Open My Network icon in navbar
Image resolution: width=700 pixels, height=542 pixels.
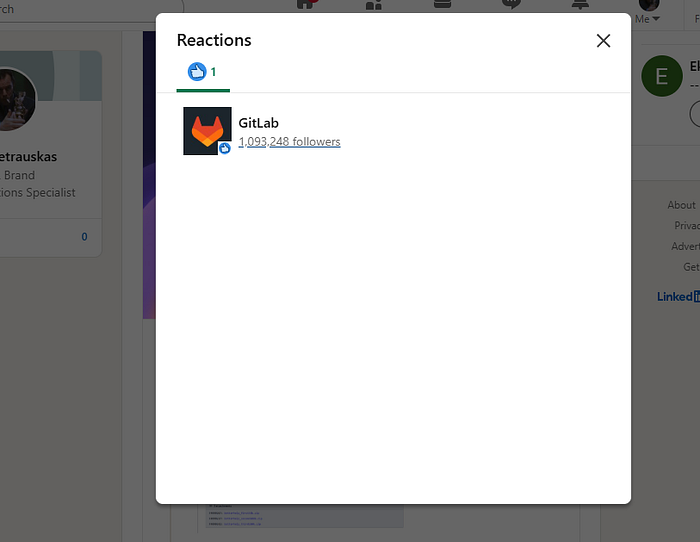[374, 4]
